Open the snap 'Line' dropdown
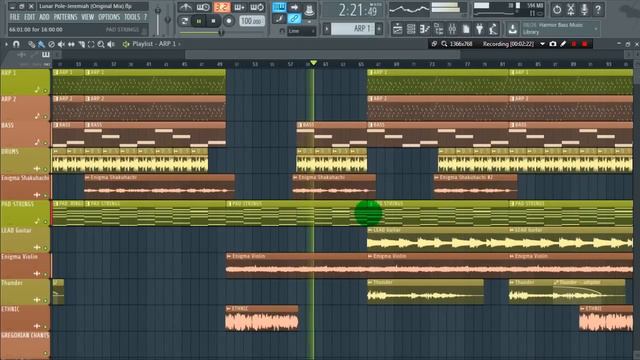The height and width of the screenshot is (360, 640). tap(302, 31)
